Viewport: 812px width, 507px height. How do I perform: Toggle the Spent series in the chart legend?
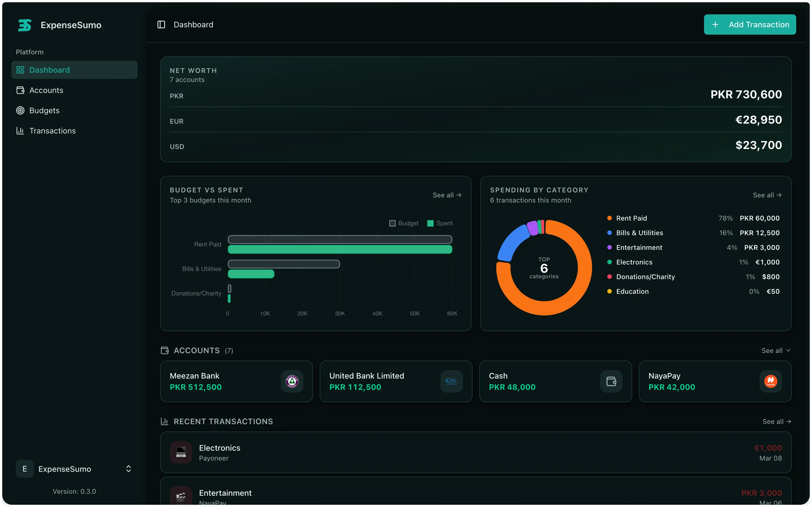[440, 223]
